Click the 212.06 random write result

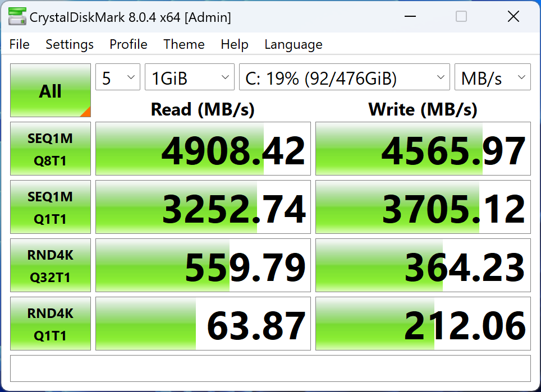tap(423, 324)
